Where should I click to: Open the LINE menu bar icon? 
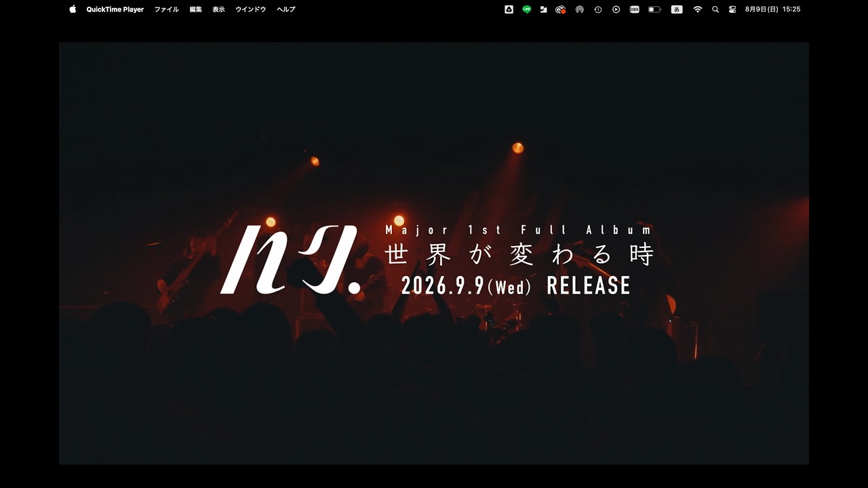[527, 9]
